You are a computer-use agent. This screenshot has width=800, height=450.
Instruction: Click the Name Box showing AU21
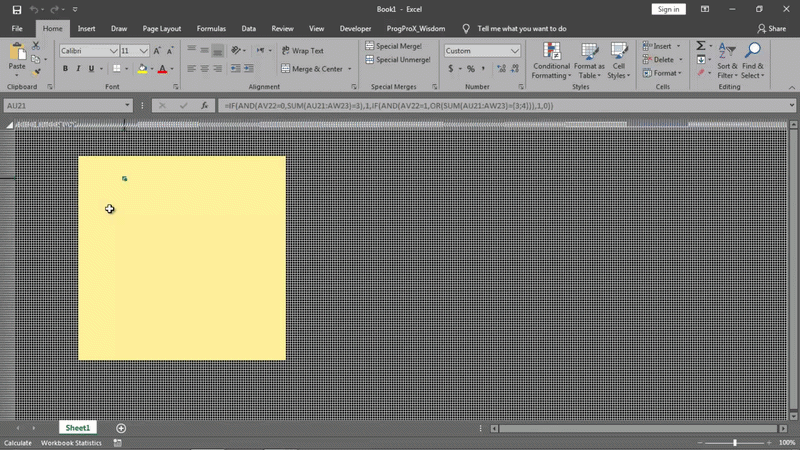tap(68, 106)
